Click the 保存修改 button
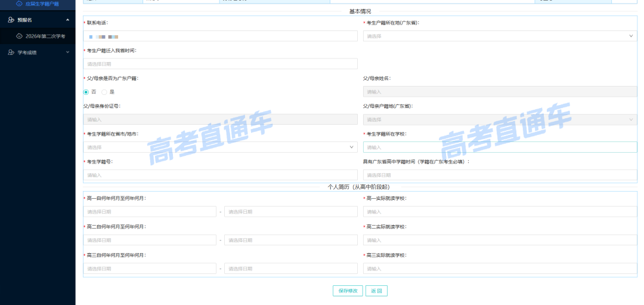Viewport: 644px width, 305px height. [348, 291]
